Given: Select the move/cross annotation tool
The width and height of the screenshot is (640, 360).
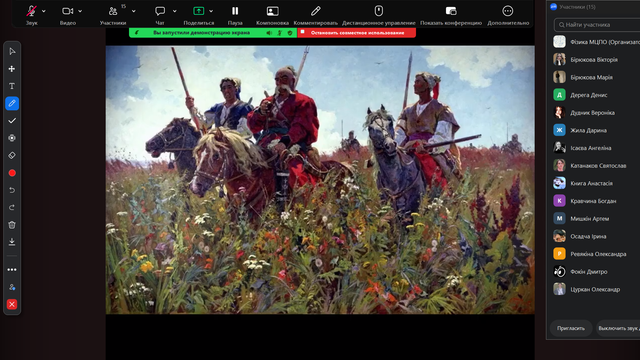Looking at the screenshot, I should pos(12,69).
